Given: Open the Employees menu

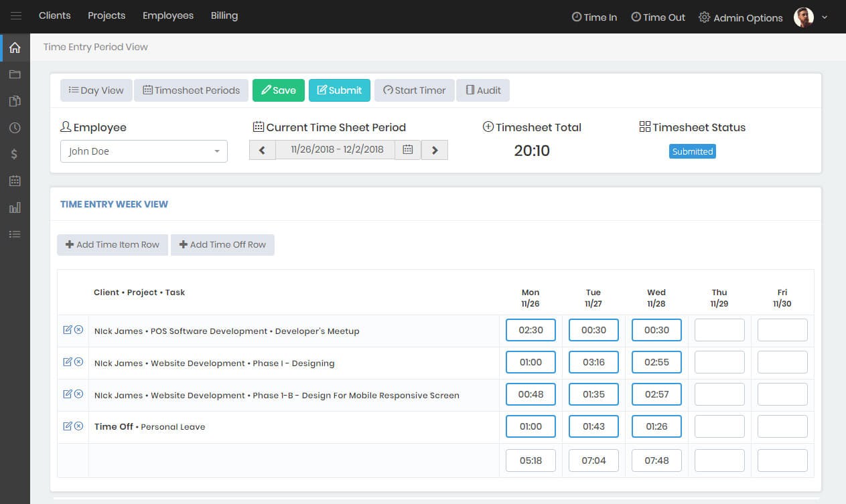Looking at the screenshot, I should [x=167, y=15].
